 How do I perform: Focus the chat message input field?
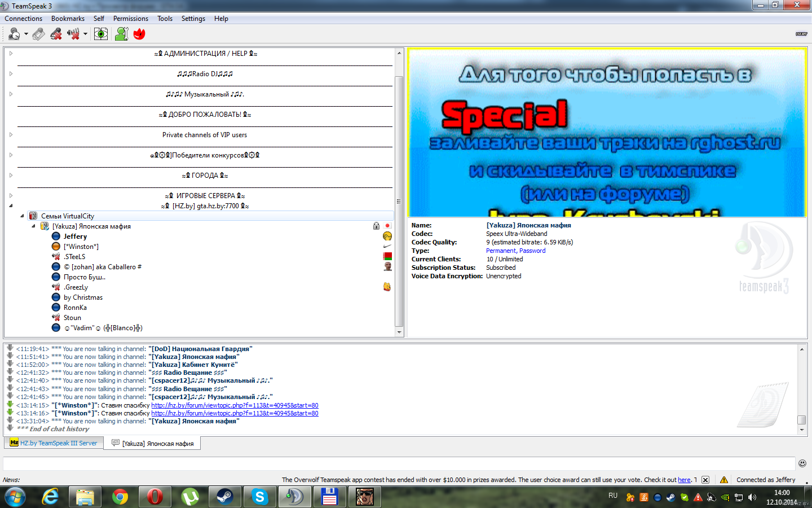coord(399,463)
